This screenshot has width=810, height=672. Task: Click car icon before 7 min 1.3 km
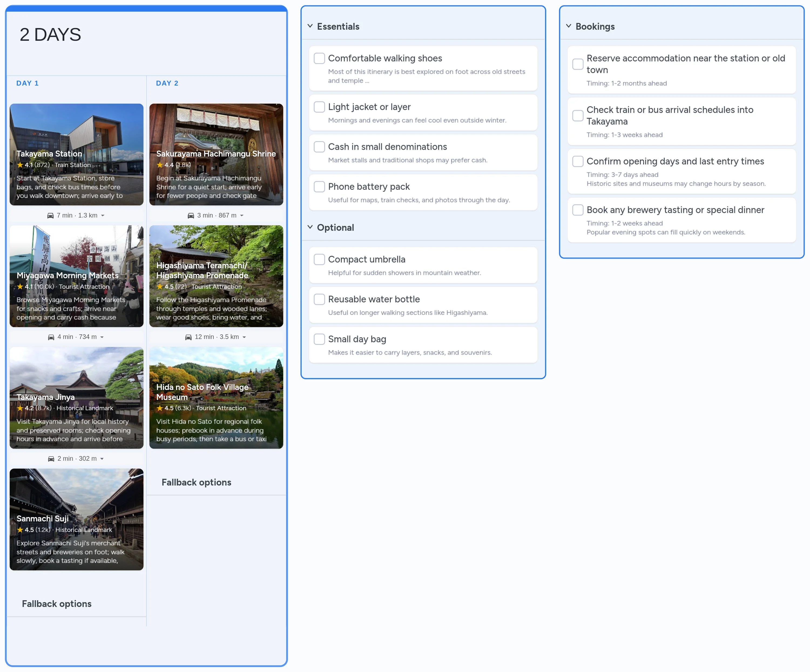click(50, 216)
